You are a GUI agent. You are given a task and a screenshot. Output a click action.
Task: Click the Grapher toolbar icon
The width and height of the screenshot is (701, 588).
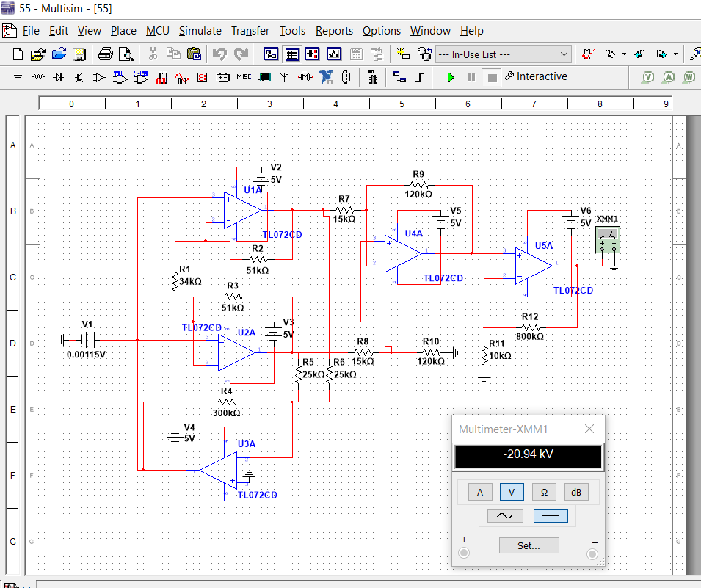[x=334, y=54]
